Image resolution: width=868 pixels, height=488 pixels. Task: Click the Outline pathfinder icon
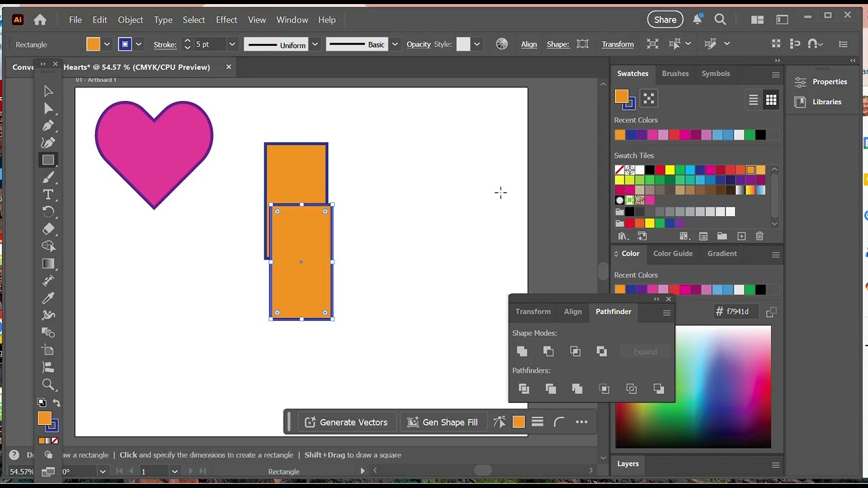pos(631,388)
